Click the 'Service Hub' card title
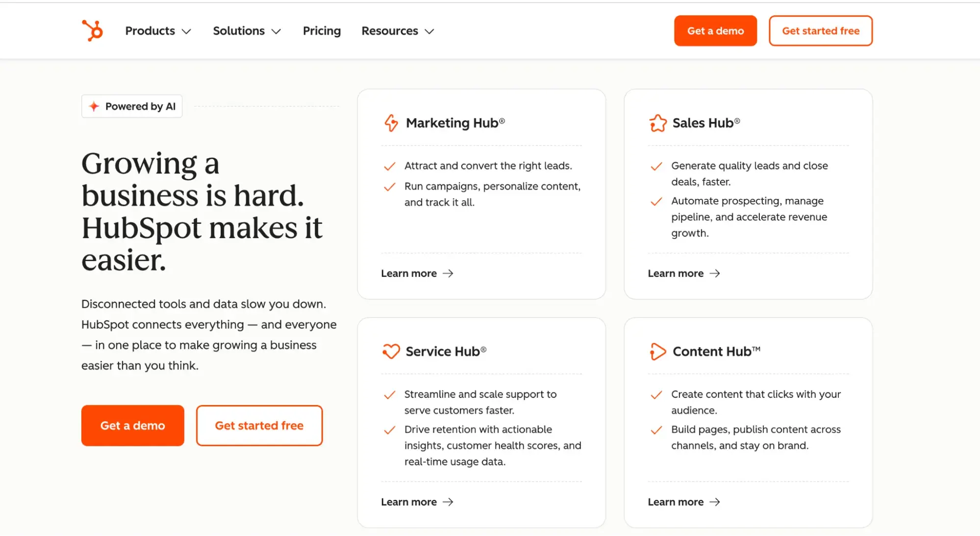The image size is (980, 536). pyautogui.click(x=446, y=351)
